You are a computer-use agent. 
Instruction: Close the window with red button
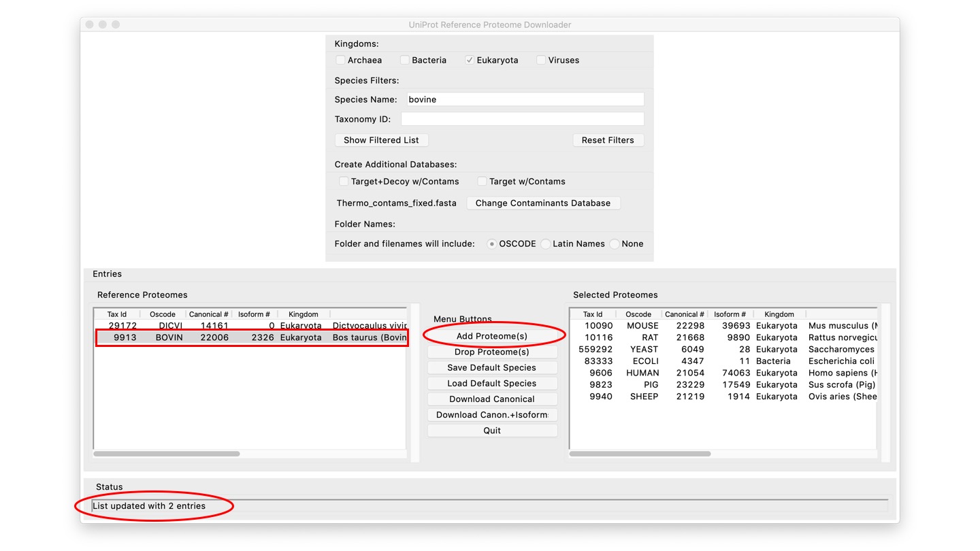(88, 24)
